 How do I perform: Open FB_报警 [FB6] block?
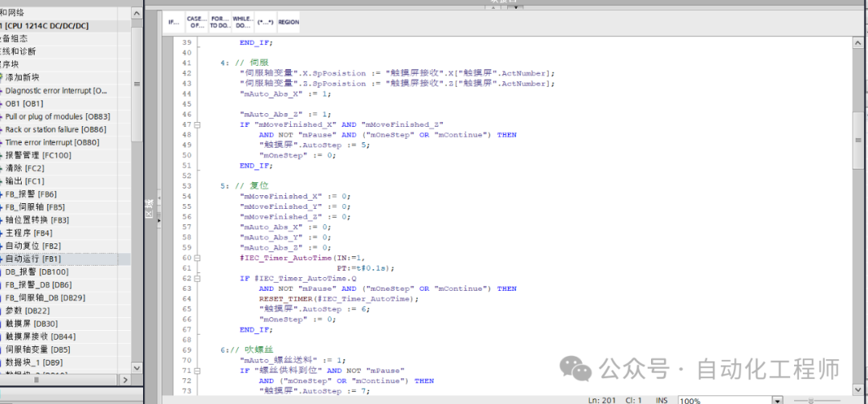click(31, 194)
